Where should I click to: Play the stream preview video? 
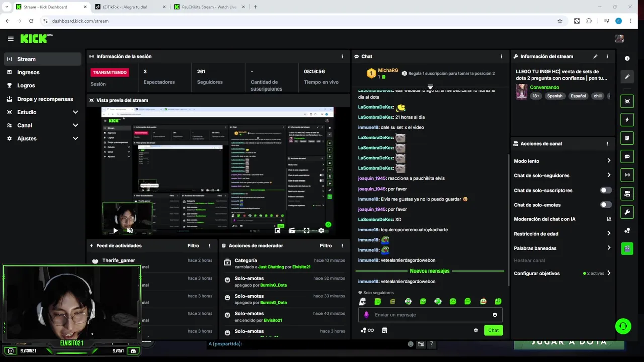tap(115, 231)
